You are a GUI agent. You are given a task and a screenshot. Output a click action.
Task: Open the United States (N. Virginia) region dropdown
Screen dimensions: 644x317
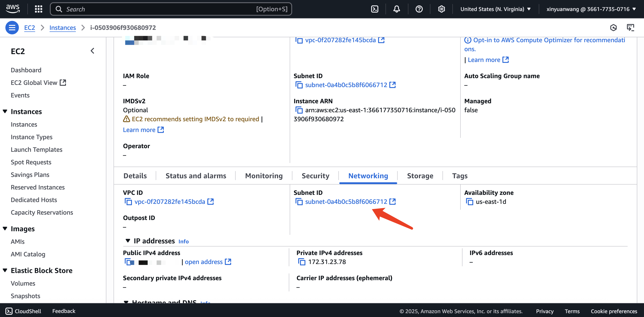pos(495,9)
